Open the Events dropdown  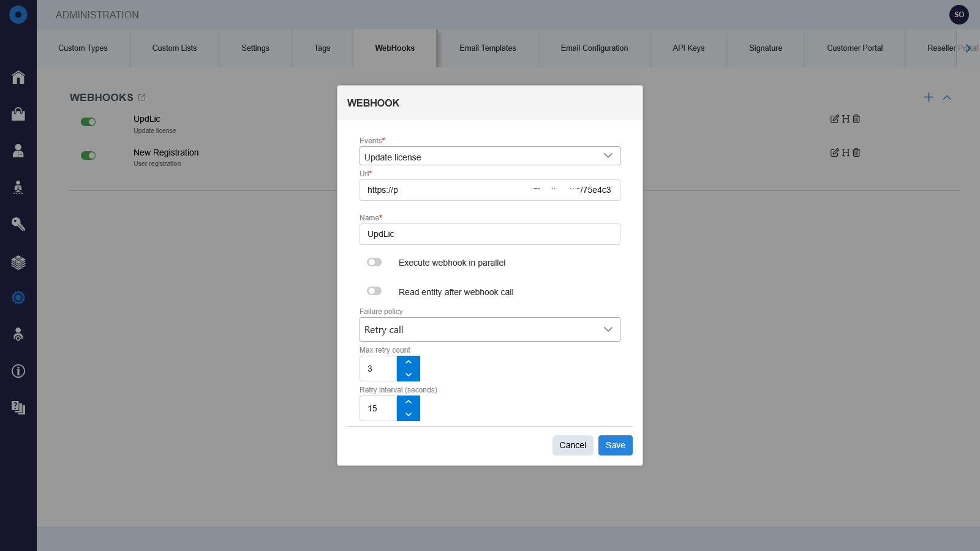[490, 156]
